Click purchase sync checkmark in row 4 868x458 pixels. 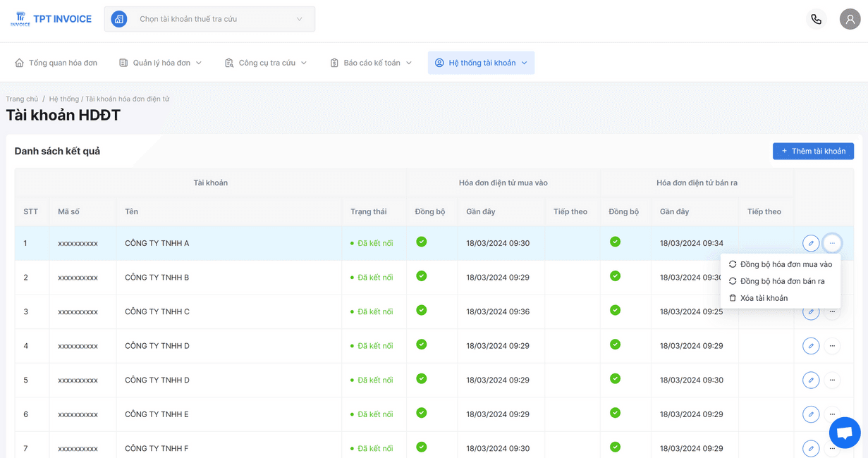coord(422,344)
